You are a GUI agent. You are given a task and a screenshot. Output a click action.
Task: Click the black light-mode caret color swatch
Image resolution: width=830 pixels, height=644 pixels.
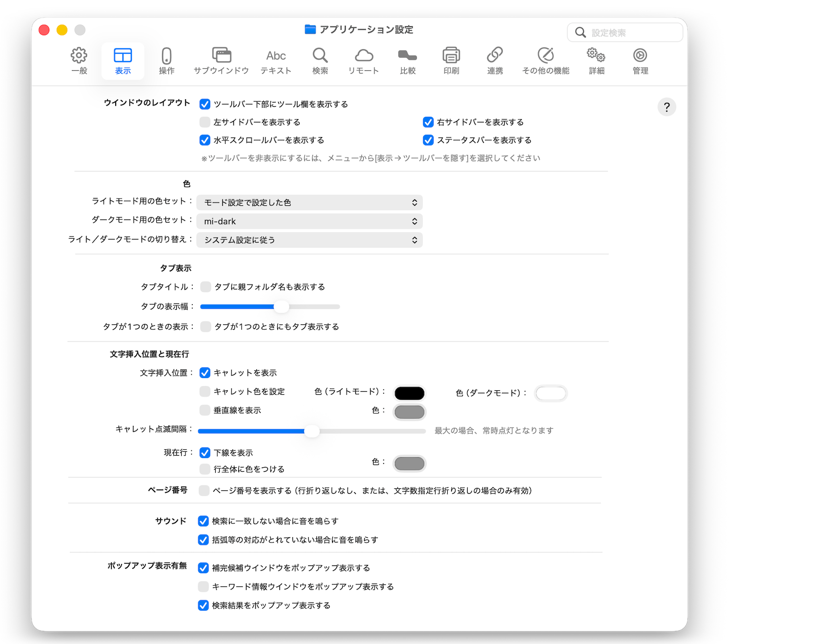(x=409, y=393)
